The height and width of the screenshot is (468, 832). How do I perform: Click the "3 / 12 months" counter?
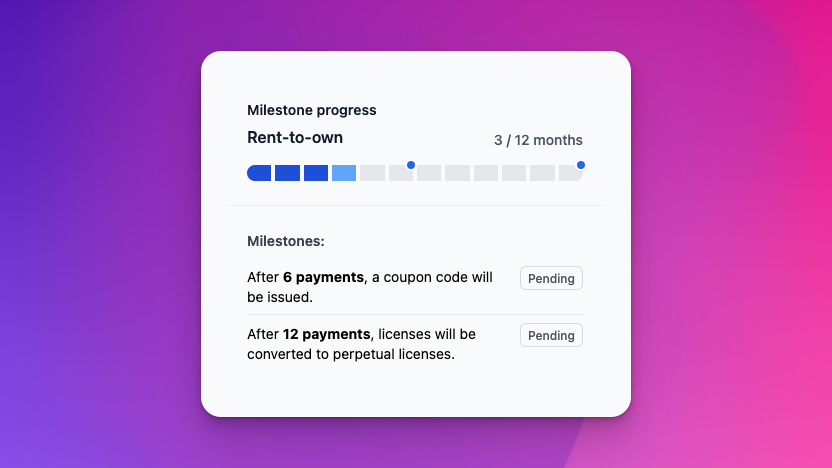538,140
